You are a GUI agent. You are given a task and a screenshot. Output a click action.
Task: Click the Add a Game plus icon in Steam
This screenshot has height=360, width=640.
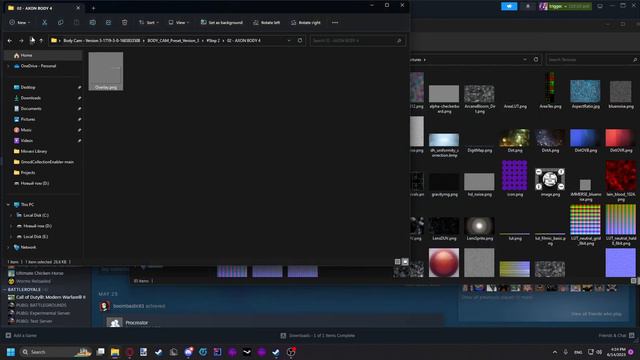click(x=8, y=336)
